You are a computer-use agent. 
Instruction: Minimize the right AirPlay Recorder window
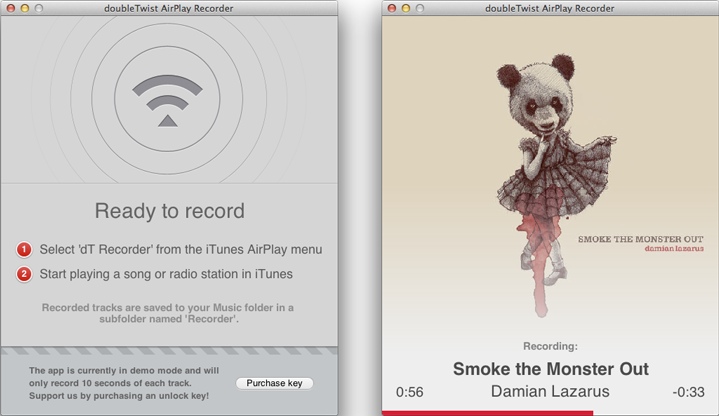tap(406, 8)
